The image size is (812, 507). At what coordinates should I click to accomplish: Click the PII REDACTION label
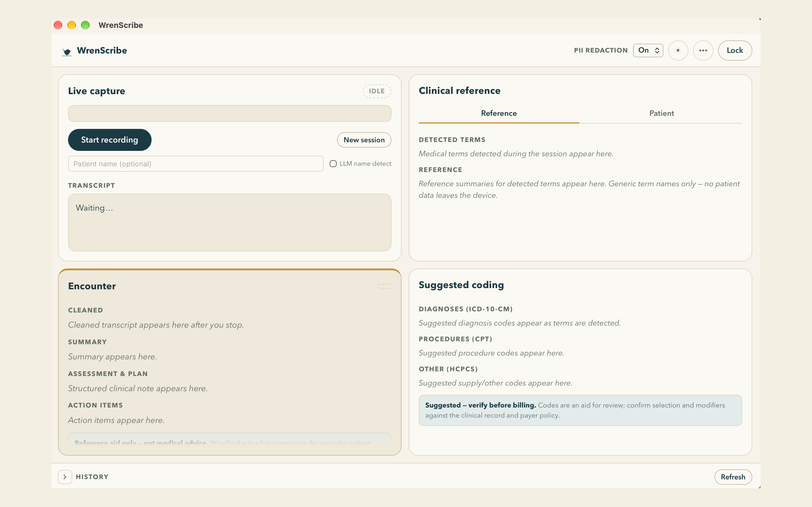tap(601, 50)
